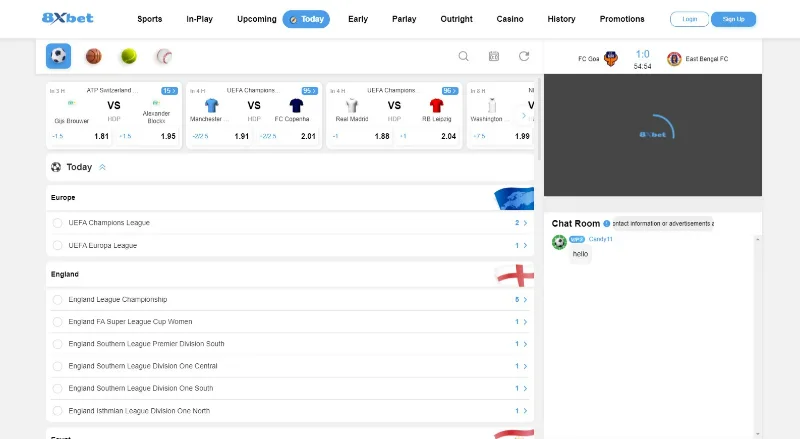Expand England League Championship row arrow
This screenshot has width=800, height=439.
(525, 300)
